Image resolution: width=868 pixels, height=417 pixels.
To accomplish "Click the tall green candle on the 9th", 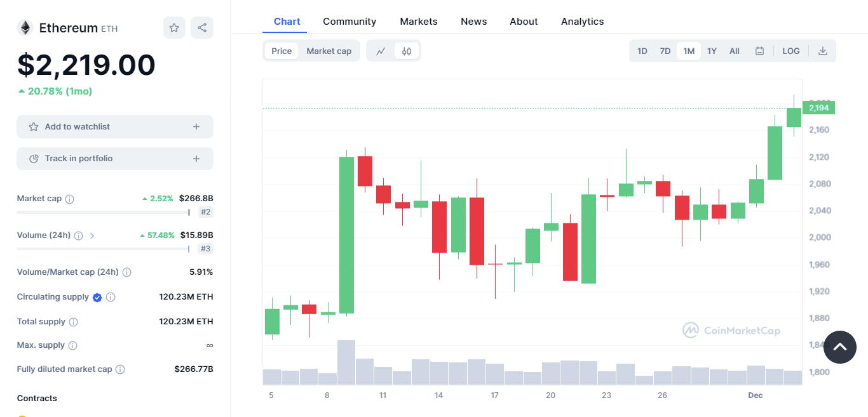I will click(346, 235).
